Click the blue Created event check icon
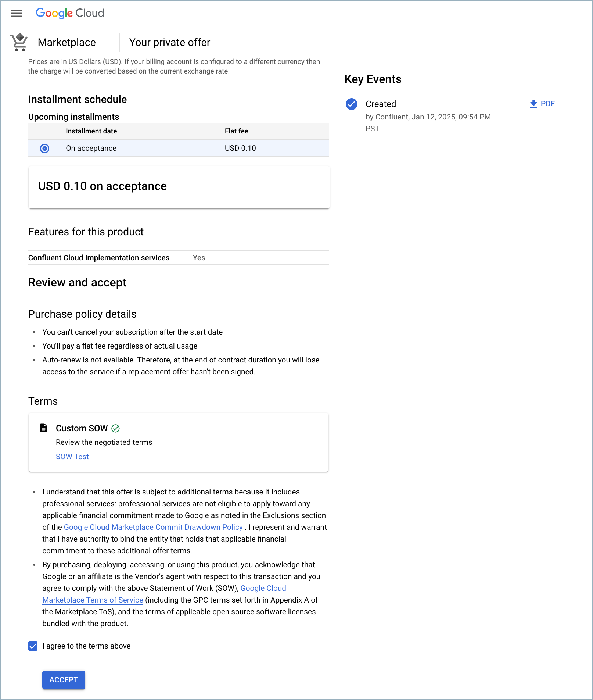Image resolution: width=593 pixels, height=700 pixels. coord(351,104)
